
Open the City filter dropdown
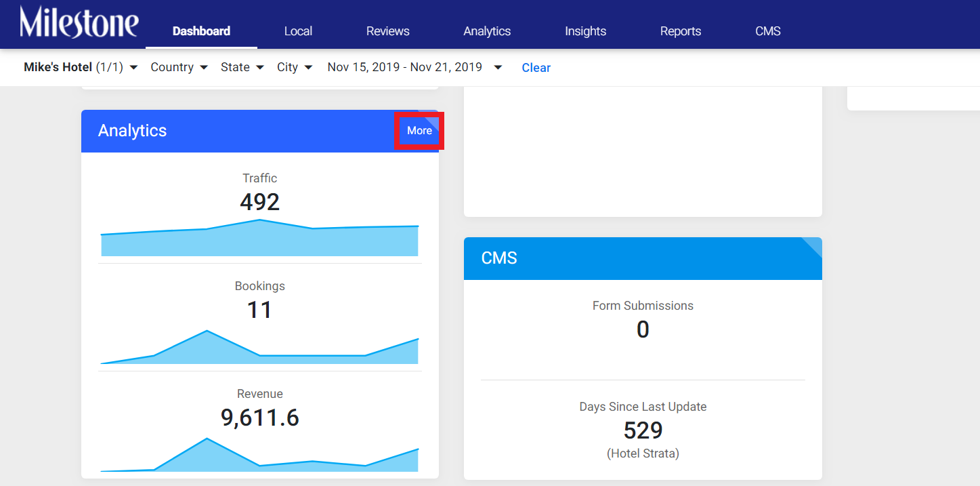295,67
